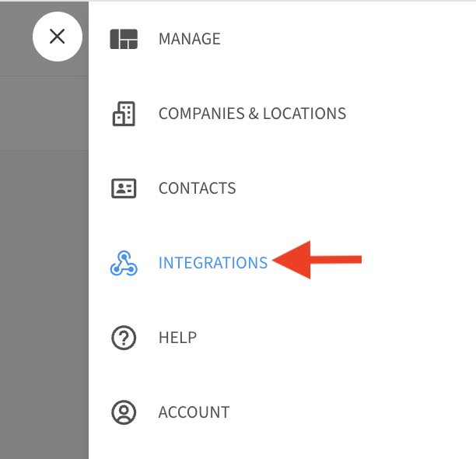Viewport: 476px width, 459px height.
Task: Open the MANAGE menu item
Action: 190,39
